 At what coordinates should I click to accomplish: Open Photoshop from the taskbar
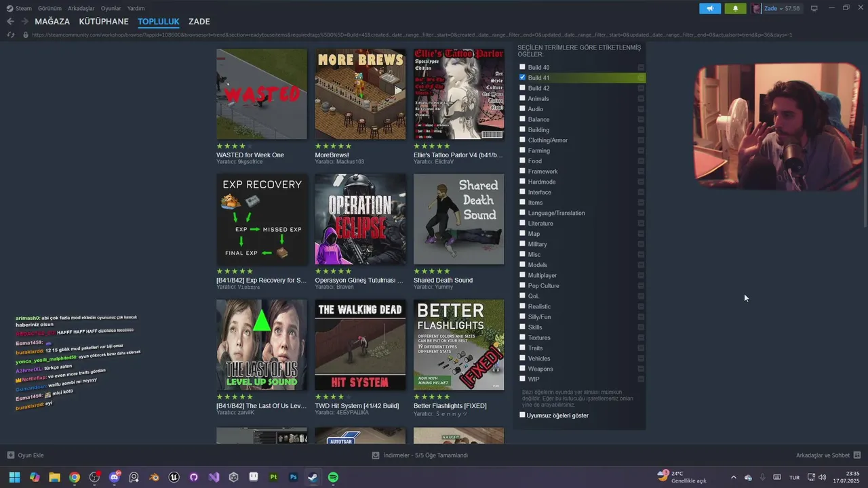tap(294, 477)
